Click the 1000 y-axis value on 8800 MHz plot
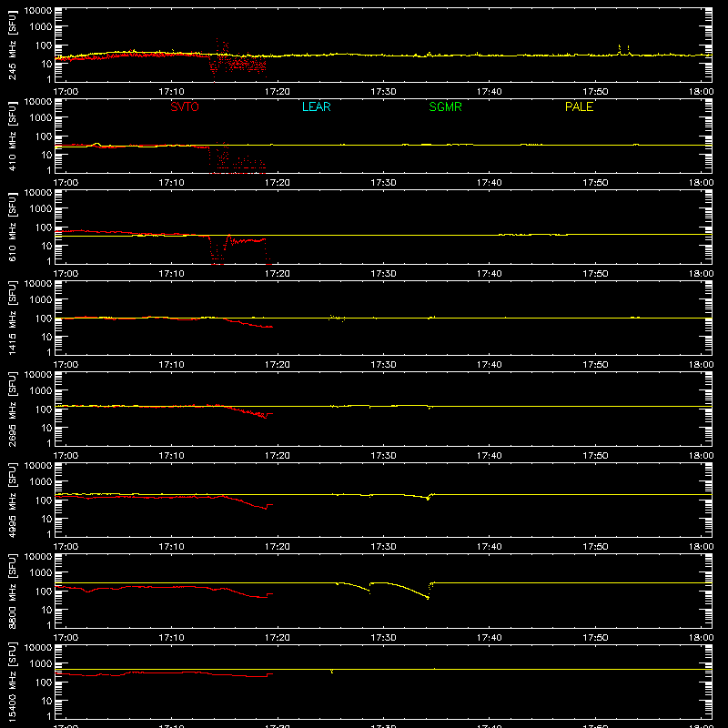This screenshot has width=728, height=728. (40, 572)
